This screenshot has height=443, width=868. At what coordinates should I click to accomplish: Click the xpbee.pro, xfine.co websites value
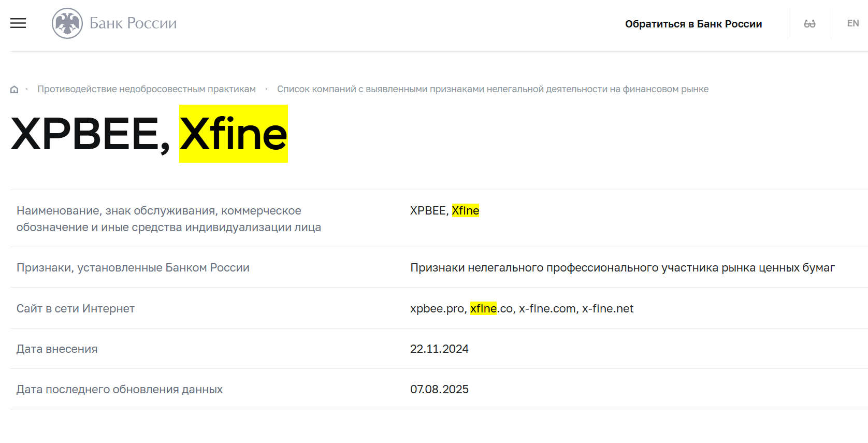tap(522, 308)
